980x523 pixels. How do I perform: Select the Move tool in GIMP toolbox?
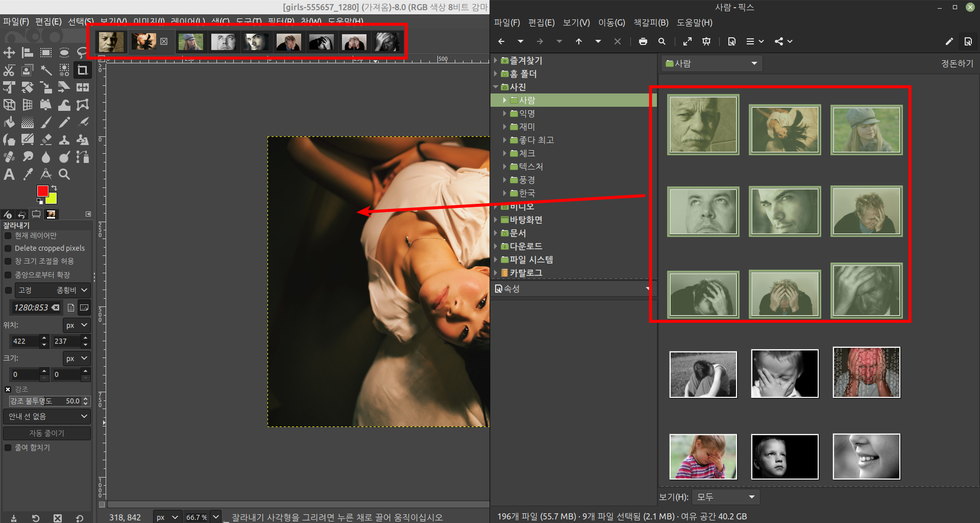[x=9, y=53]
